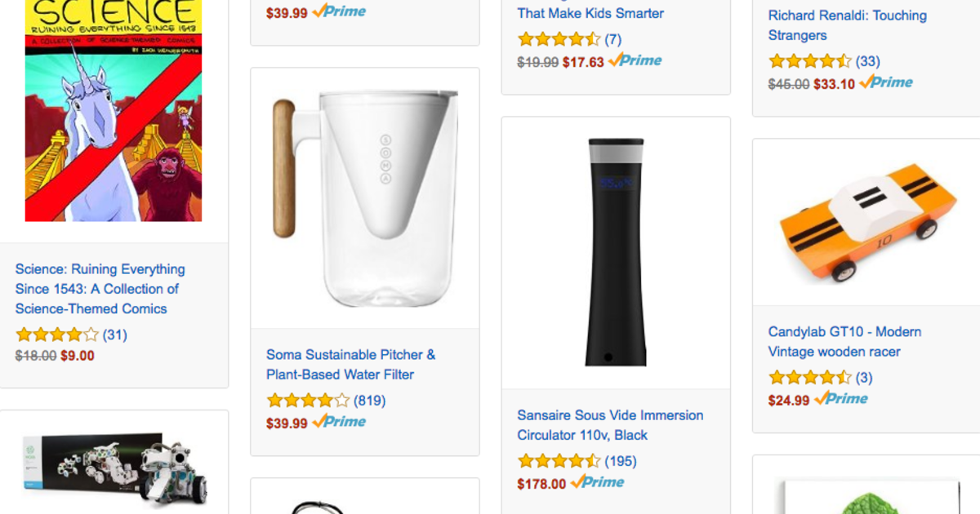The width and height of the screenshot is (980, 514).
Task: Click star rating of Candylab GT10
Action: click(809, 378)
